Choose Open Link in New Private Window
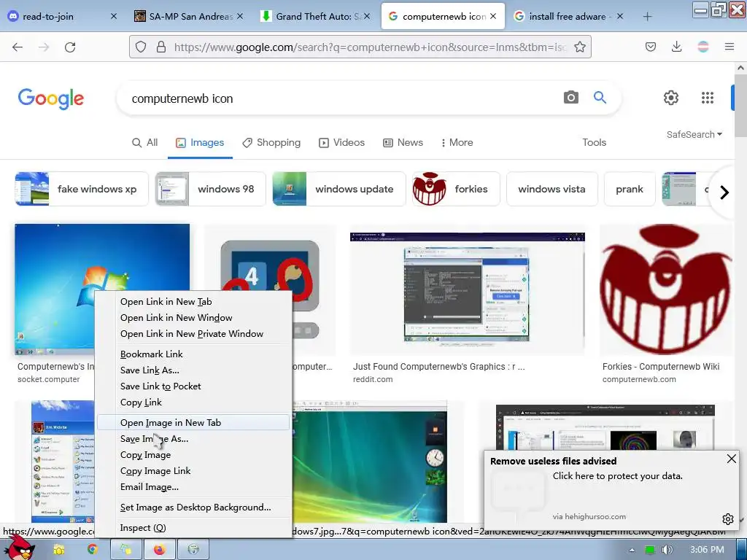The height and width of the screenshot is (560, 747). point(193,334)
